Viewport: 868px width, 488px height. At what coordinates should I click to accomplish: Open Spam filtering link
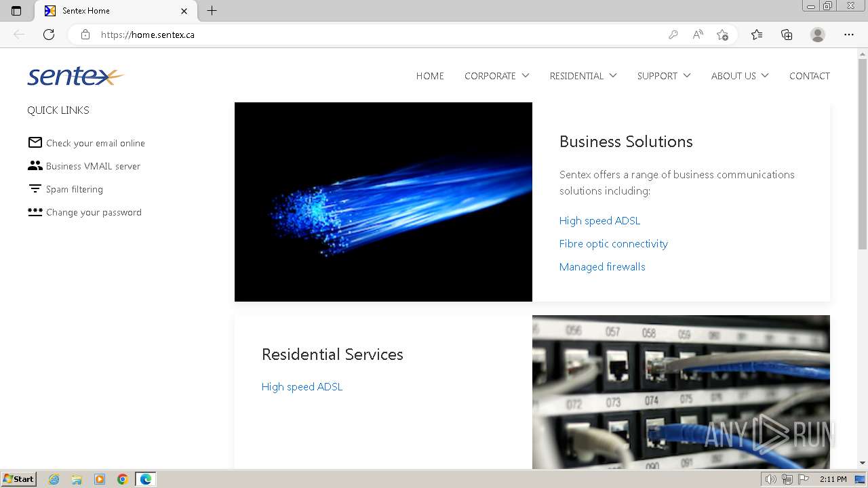(x=75, y=189)
